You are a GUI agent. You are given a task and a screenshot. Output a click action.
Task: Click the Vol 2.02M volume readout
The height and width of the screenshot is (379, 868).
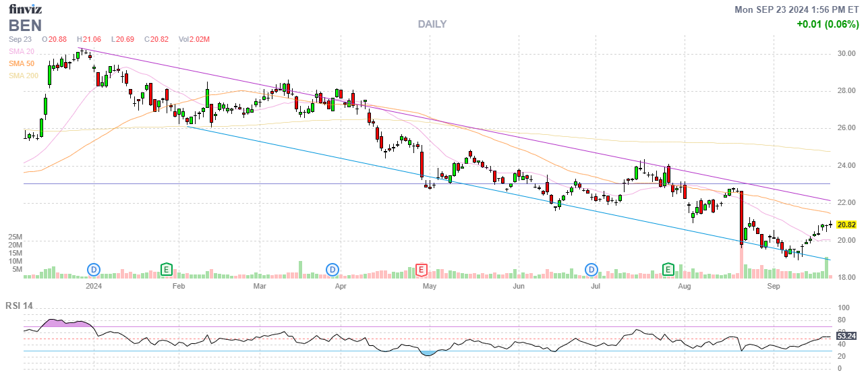tap(194, 39)
